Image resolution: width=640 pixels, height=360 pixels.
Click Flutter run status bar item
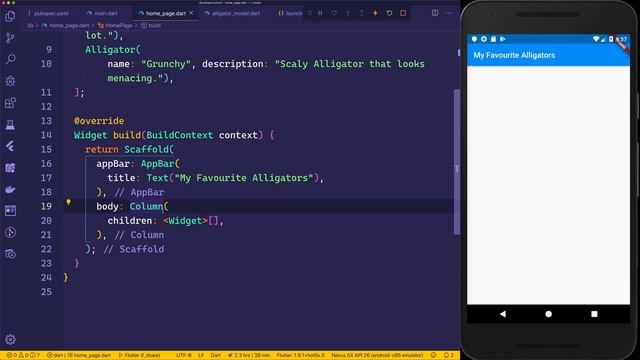[140, 355]
